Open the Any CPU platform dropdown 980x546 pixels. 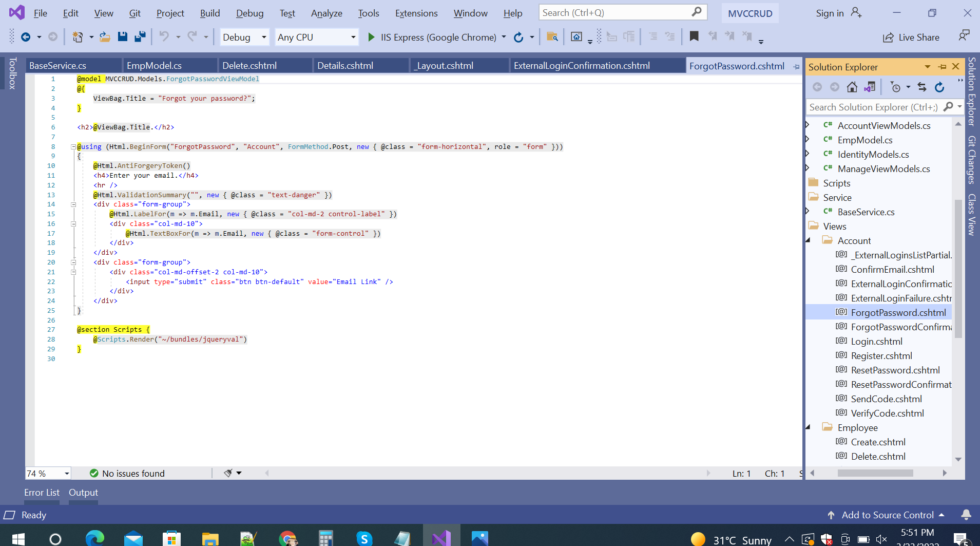click(x=316, y=37)
